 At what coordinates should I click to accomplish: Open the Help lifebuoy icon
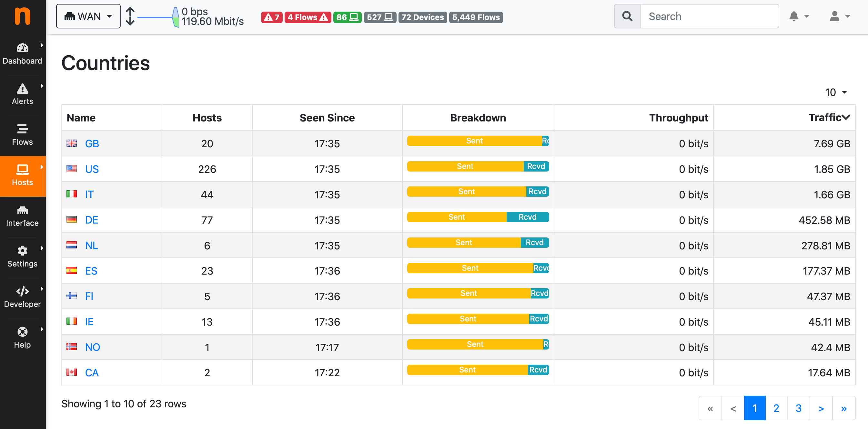[22, 332]
